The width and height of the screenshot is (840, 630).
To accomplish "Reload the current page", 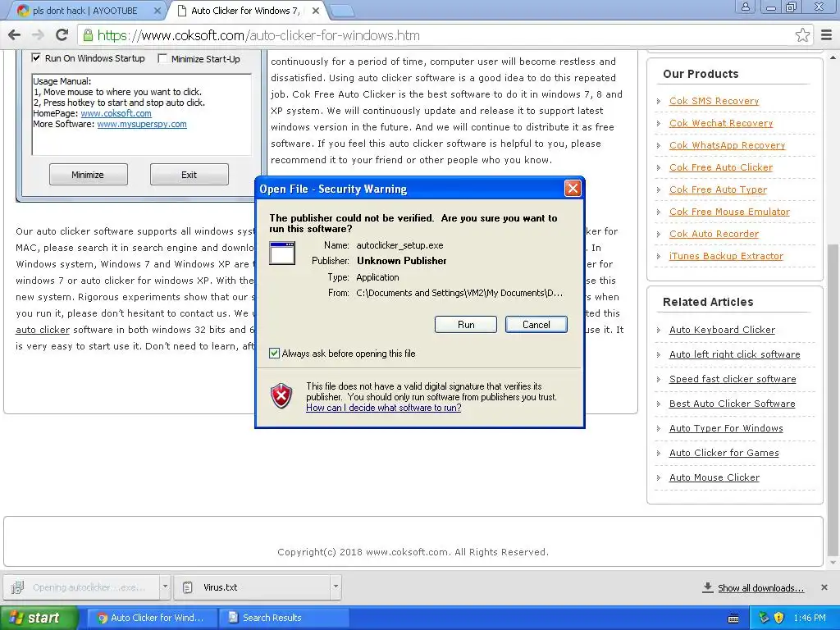I will point(62,35).
